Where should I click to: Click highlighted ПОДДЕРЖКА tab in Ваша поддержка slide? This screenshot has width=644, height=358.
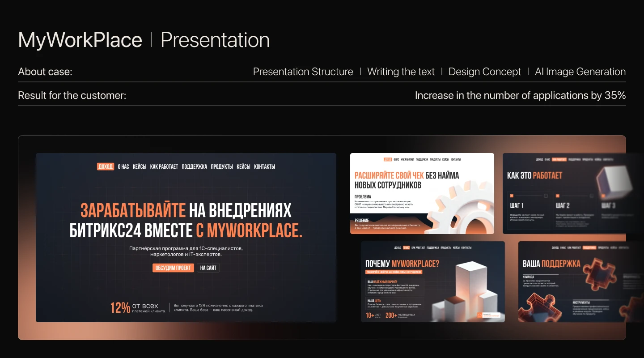pos(589,247)
